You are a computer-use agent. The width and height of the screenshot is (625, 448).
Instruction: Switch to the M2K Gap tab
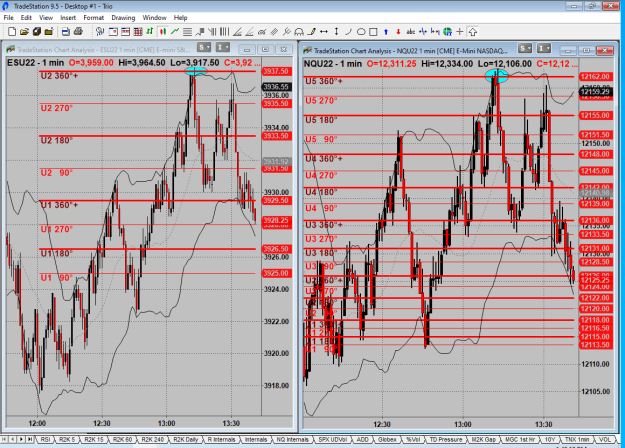pyautogui.click(x=483, y=439)
